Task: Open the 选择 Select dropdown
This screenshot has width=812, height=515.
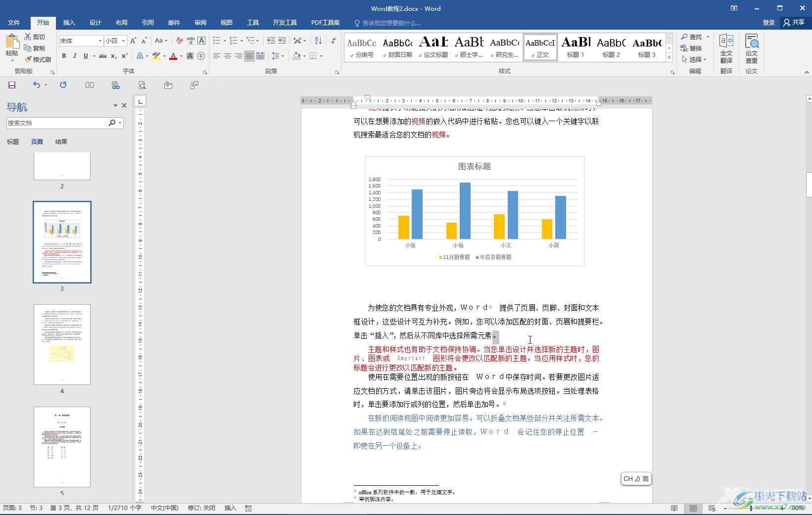Action: pos(694,59)
